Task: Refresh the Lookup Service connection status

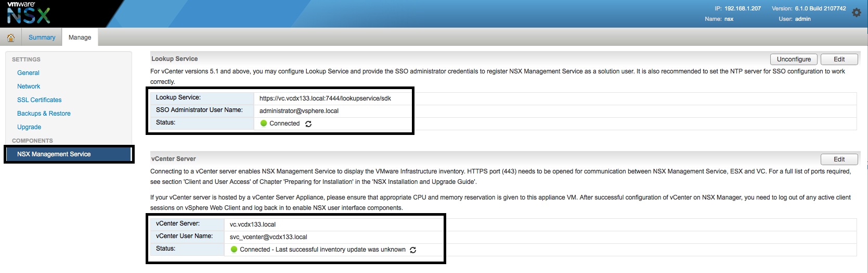Action: (308, 124)
